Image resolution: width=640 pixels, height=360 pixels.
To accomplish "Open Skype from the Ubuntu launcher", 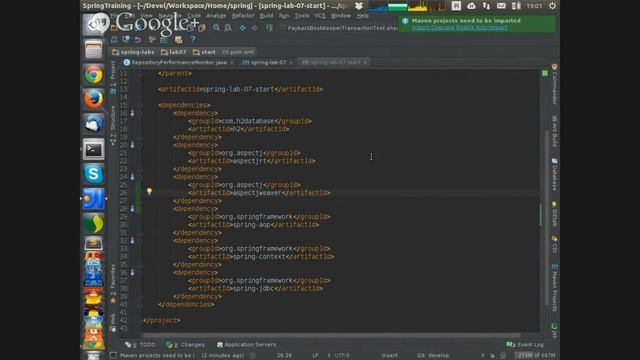I will pos(93,174).
